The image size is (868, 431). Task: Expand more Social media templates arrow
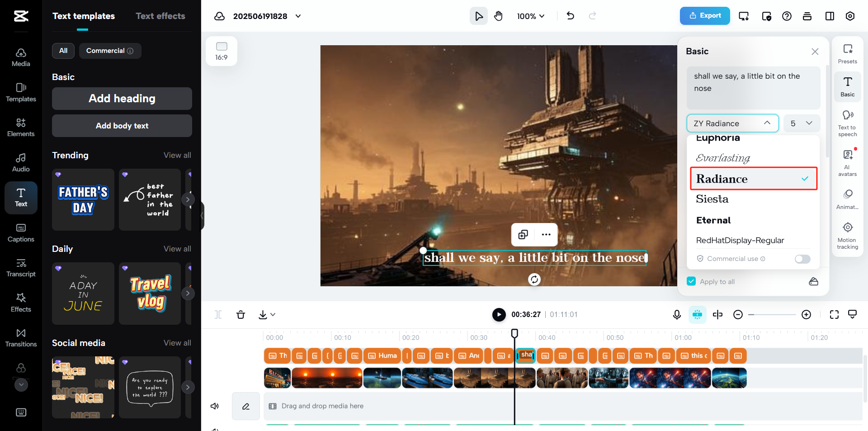pyautogui.click(x=188, y=387)
